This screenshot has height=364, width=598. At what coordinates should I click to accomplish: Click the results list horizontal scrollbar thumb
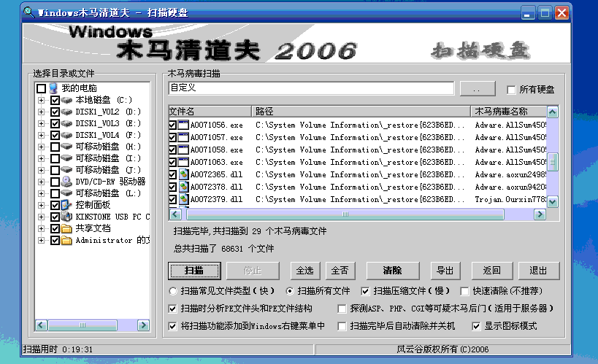click(345, 214)
